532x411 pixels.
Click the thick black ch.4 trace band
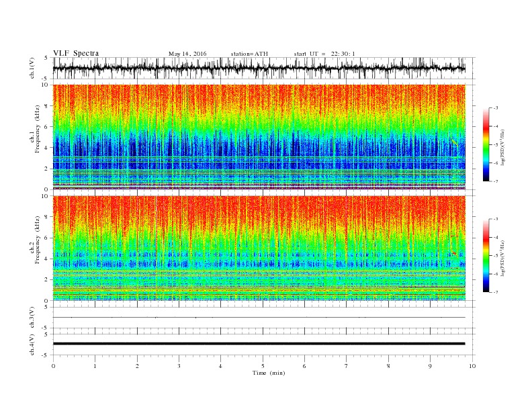tap(259, 344)
